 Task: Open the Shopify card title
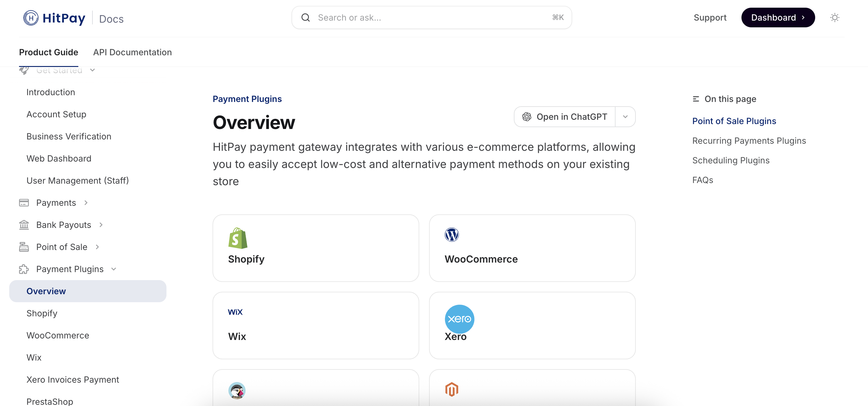tap(246, 259)
